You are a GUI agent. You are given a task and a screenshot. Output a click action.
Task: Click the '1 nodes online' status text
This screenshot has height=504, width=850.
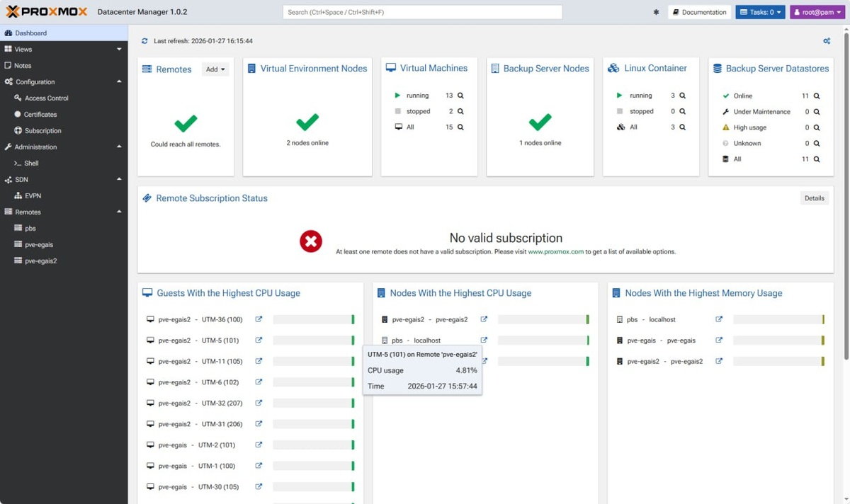click(540, 143)
